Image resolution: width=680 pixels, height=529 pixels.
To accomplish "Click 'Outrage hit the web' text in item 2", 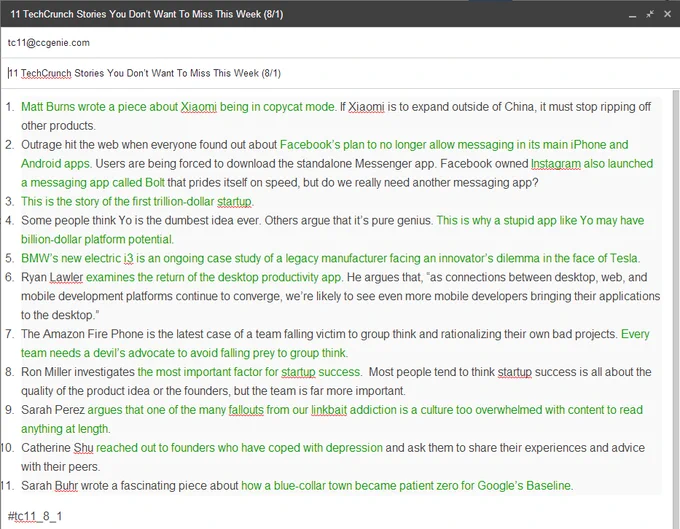I will [x=70, y=144].
